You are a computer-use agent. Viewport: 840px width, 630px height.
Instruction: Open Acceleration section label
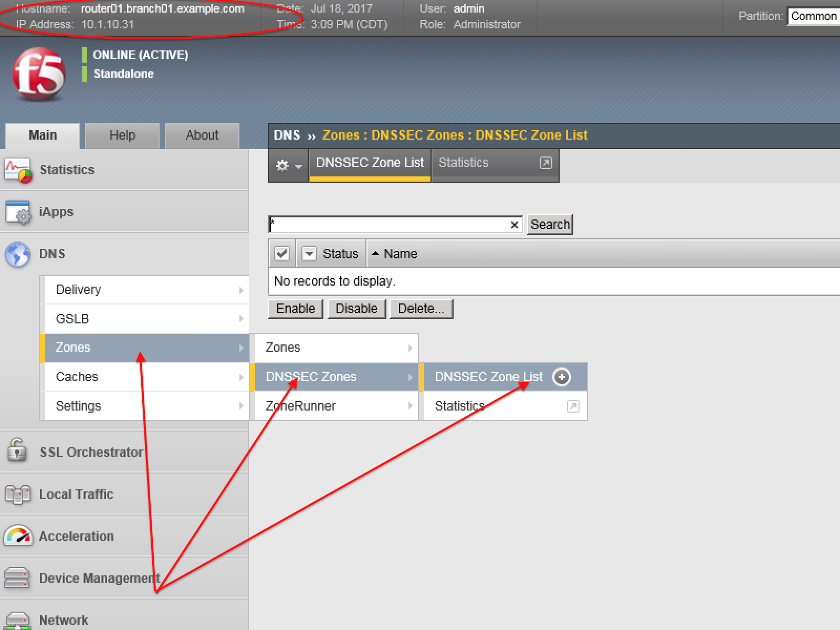[x=76, y=537]
